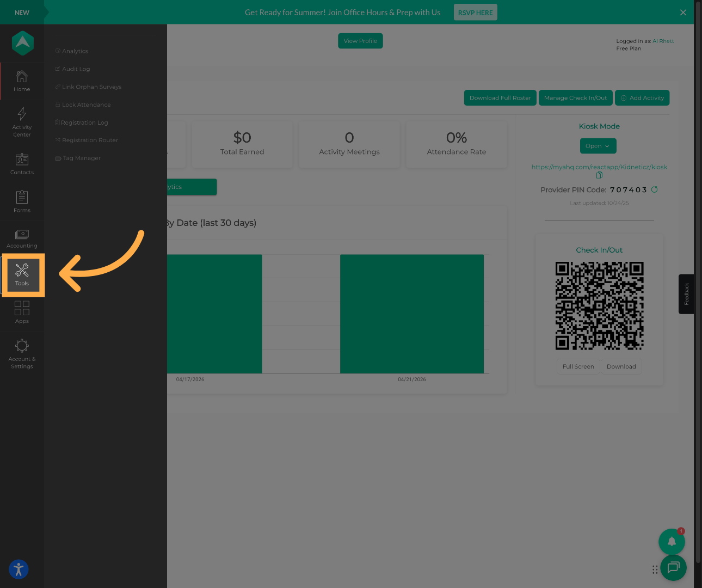
Task: Open Forms in the sidebar
Action: pos(22,201)
